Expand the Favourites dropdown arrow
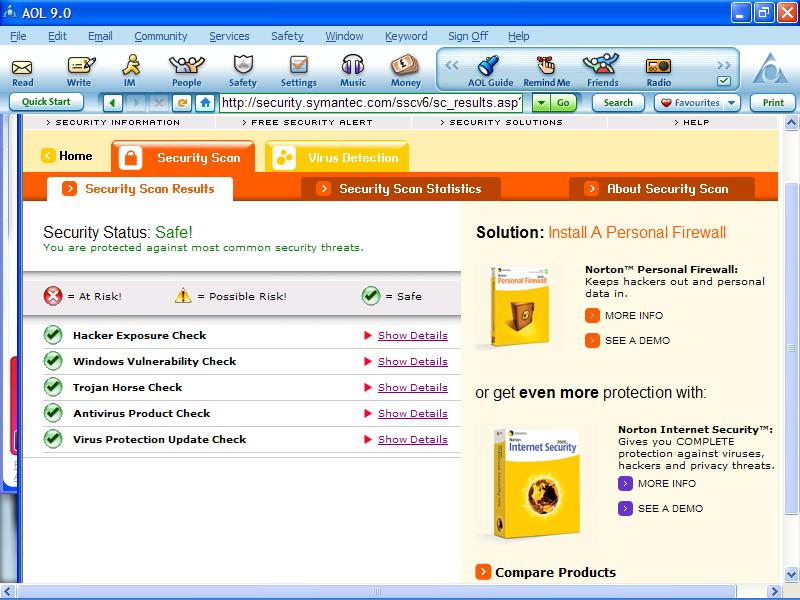800x600 pixels. click(x=731, y=103)
